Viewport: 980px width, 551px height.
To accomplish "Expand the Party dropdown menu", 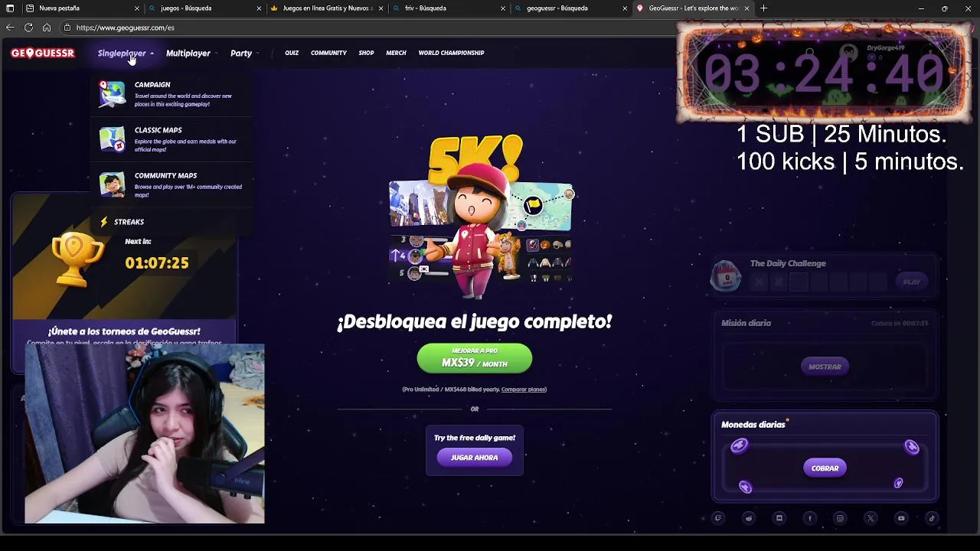I will 244,54.
